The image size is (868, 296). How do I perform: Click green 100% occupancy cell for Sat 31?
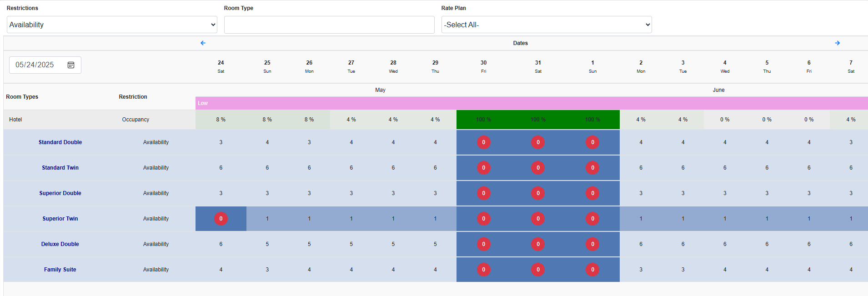pos(538,120)
